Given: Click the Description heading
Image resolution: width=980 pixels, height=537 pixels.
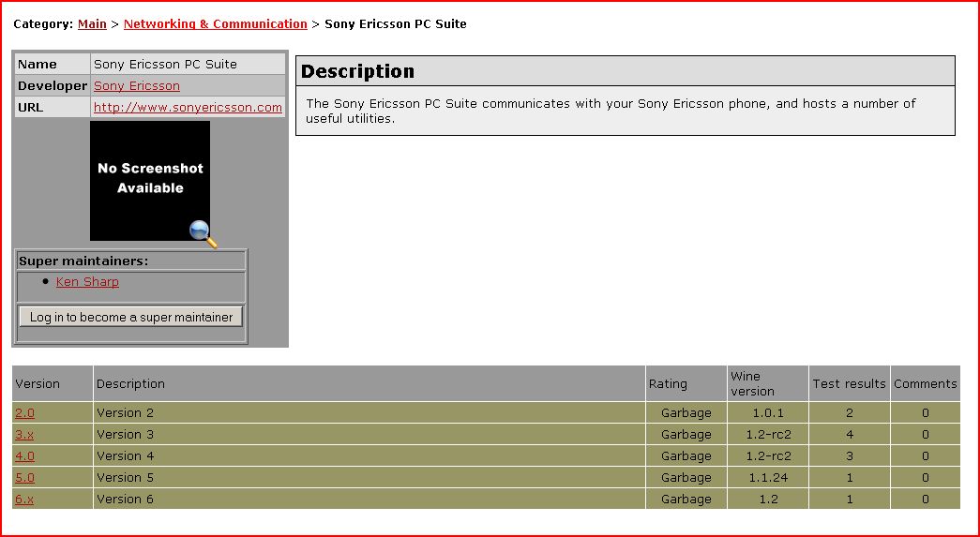Looking at the screenshot, I should (357, 71).
